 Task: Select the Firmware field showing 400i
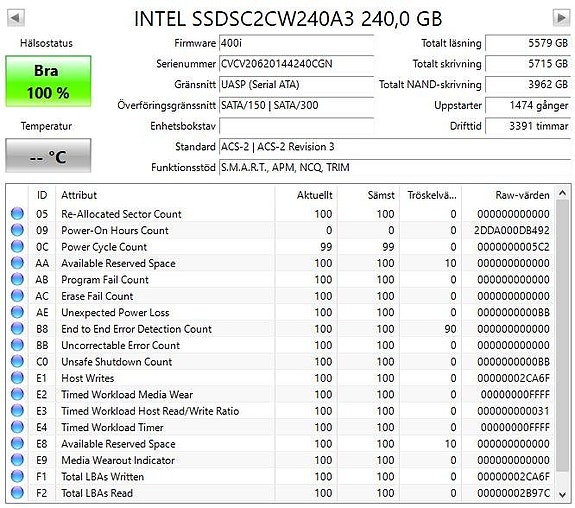tap(296, 43)
